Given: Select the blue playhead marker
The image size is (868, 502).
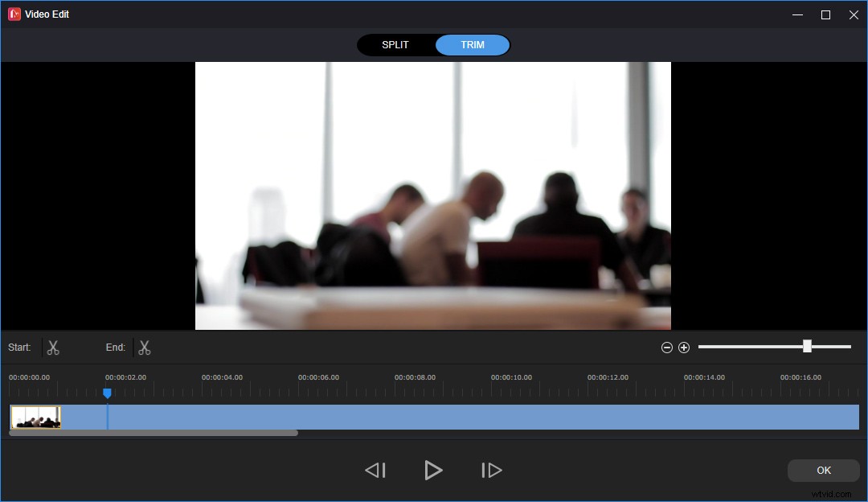Looking at the screenshot, I should pyautogui.click(x=108, y=393).
